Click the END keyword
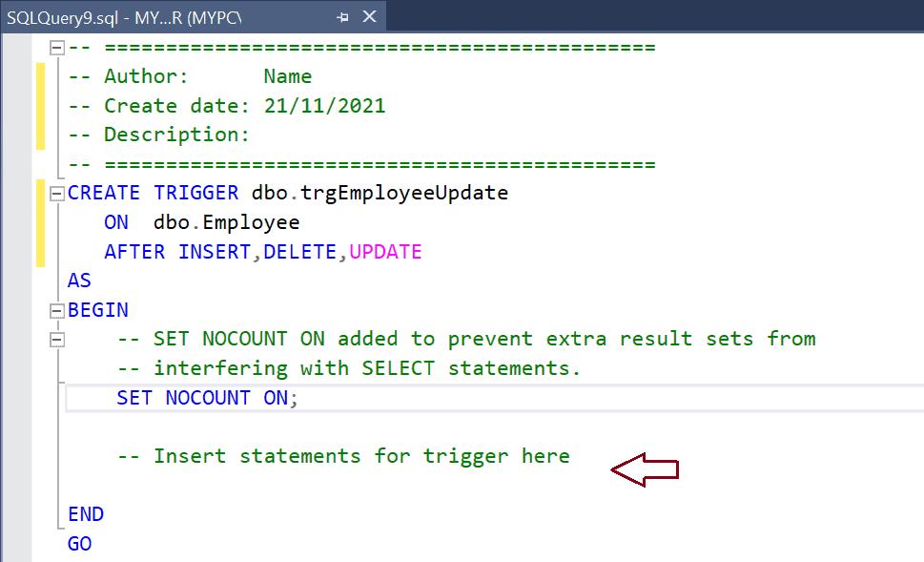Viewport: 924px width, 562px height. (x=86, y=514)
